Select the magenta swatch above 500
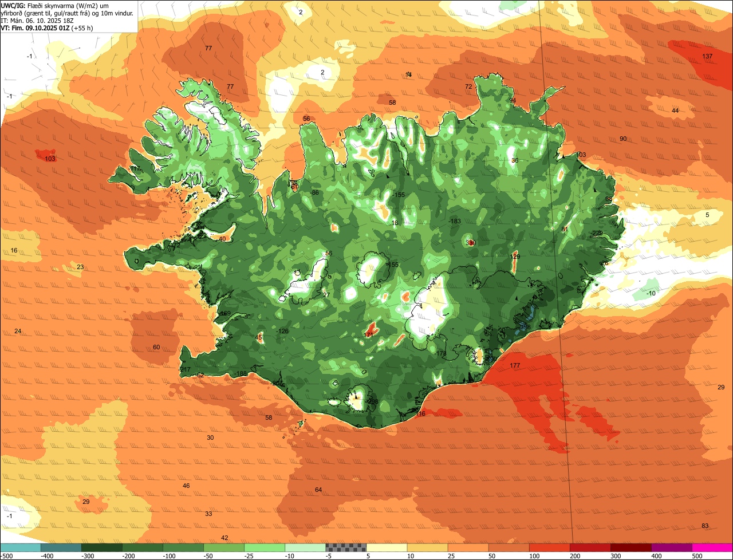This screenshot has height=560, width=733. coord(712,547)
